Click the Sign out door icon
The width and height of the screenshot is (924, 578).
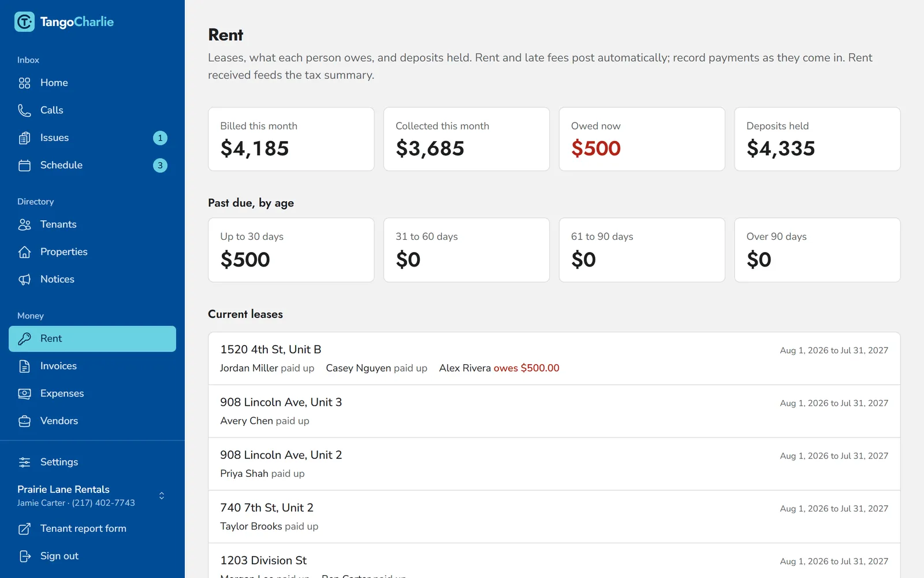[x=24, y=556]
